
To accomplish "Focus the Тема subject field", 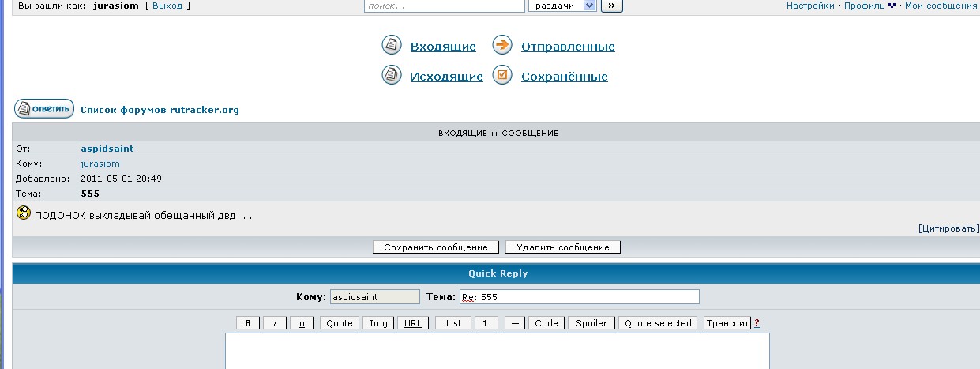I will [579, 297].
